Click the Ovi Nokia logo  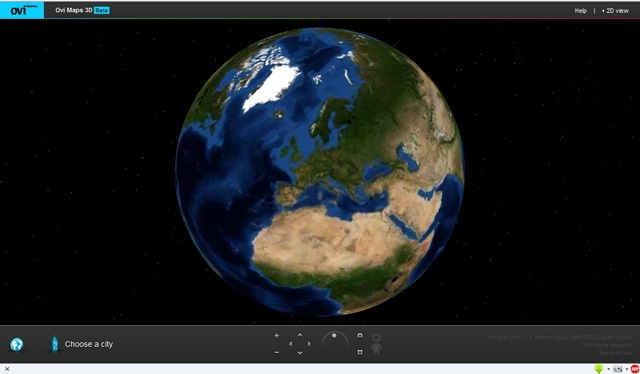[x=22, y=10]
